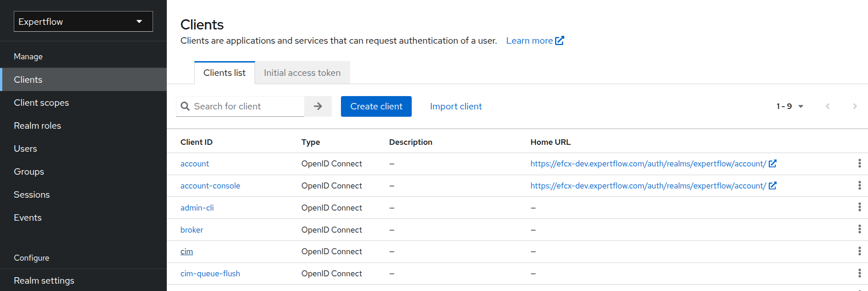This screenshot has width=868, height=291.
Task: Click the search arrow submit button
Action: (x=318, y=106)
